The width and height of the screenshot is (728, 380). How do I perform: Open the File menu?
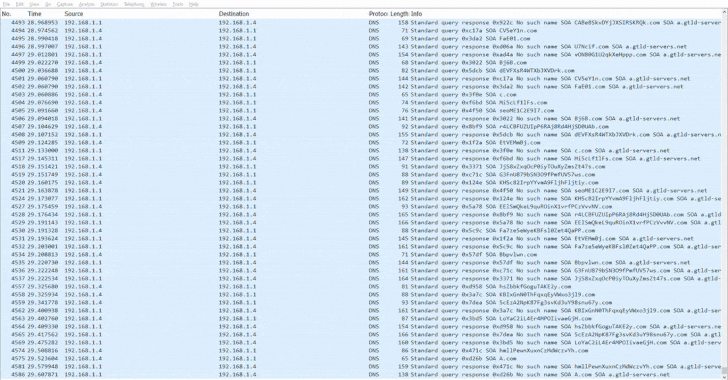(x=6, y=4)
